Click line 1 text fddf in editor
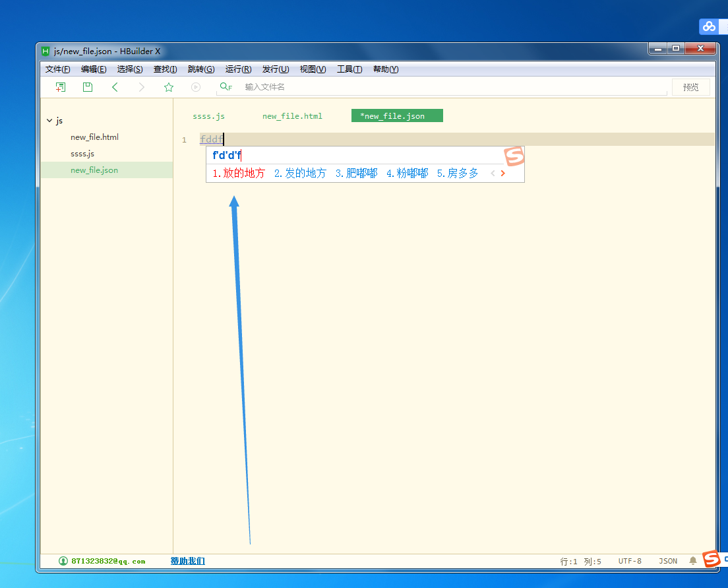 211,139
